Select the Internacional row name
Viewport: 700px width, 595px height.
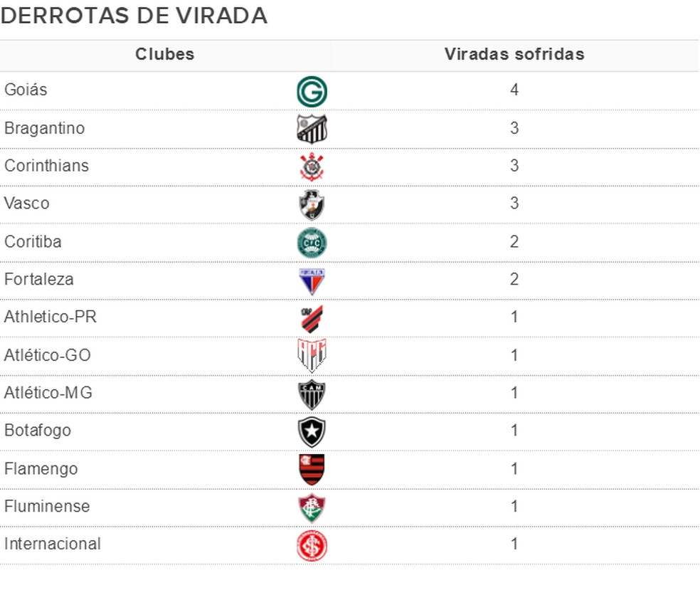(x=53, y=544)
